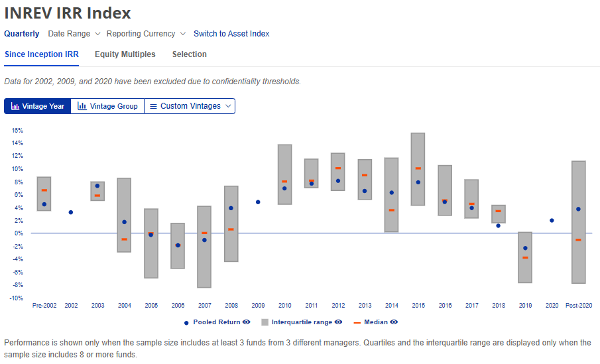
Task: Hide the Interquartile range series via eye icon
Action: [339, 322]
